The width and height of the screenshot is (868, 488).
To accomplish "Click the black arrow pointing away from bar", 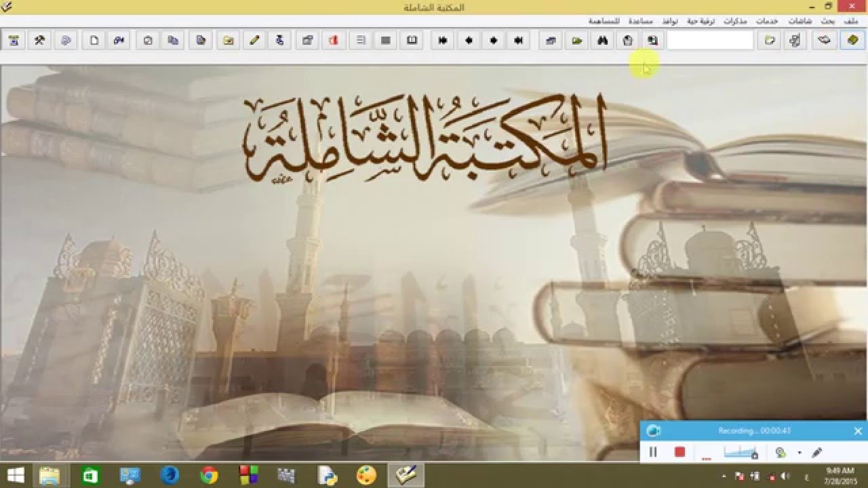I will (443, 41).
